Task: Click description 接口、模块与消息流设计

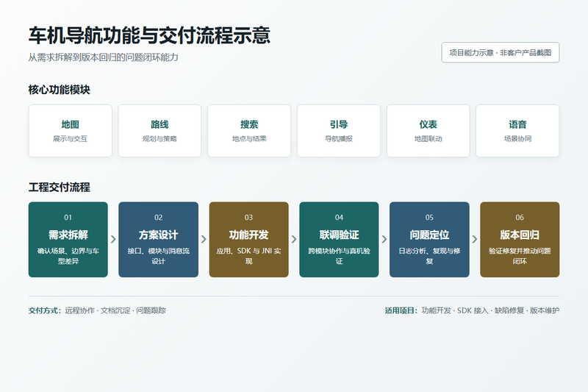Action: point(158,256)
